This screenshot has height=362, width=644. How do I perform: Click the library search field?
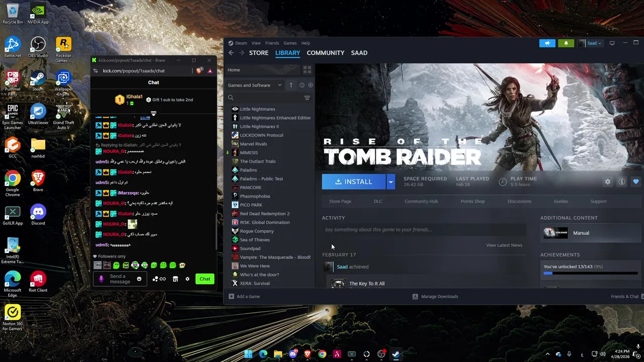pyautogui.click(x=264, y=98)
